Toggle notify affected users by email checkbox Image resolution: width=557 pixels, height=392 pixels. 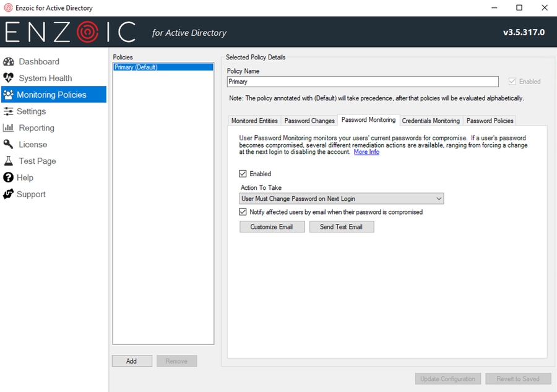[x=243, y=212]
